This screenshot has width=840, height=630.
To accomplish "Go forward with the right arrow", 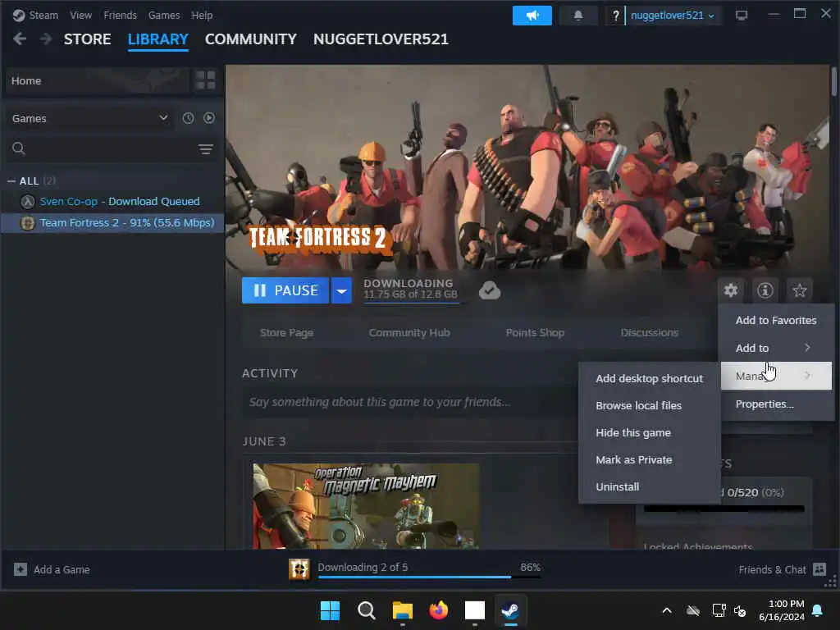I will (46, 39).
